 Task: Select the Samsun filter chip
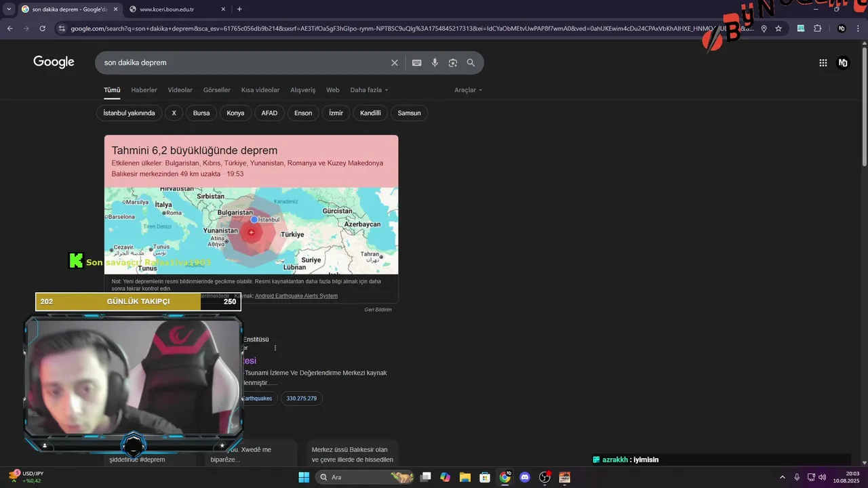(x=409, y=113)
